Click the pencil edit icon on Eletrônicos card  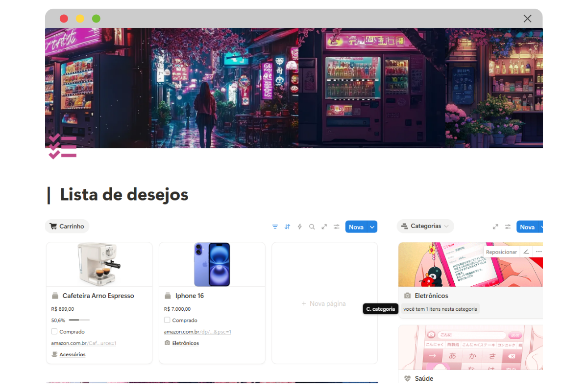coord(526,252)
